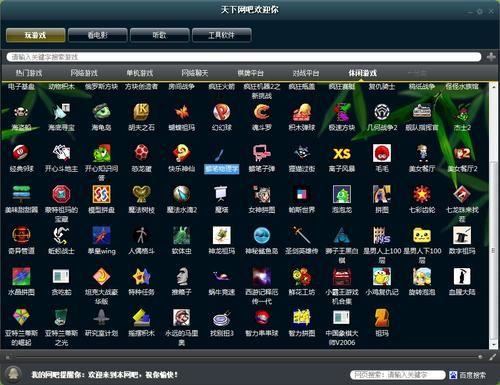Click the plus icon beside search bar

pos(491,57)
